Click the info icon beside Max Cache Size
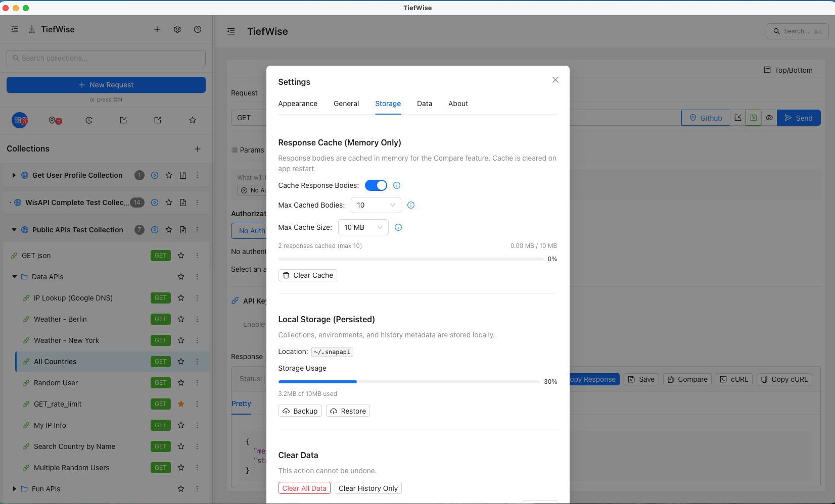835x504 pixels. click(398, 227)
